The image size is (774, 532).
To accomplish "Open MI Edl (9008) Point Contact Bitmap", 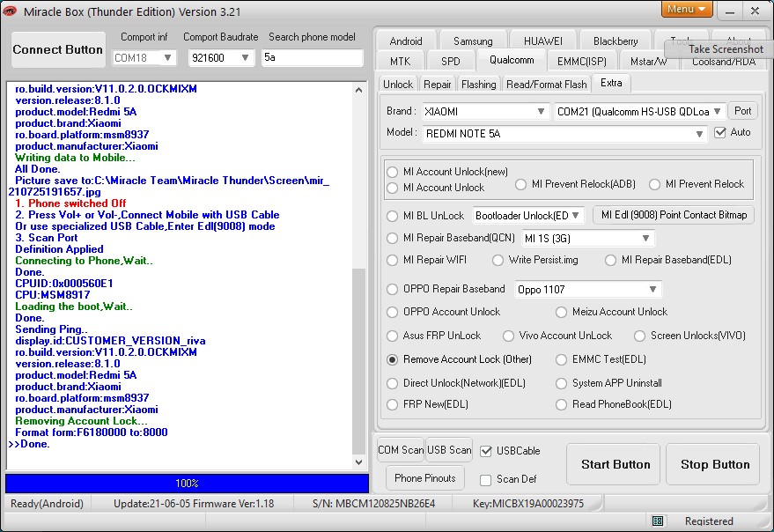I will (x=674, y=215).
